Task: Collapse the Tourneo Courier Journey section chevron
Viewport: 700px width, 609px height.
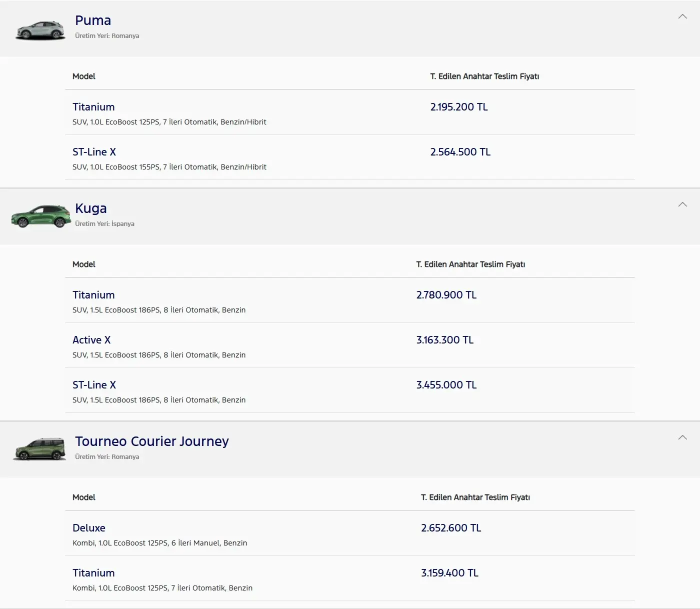Action: (x=682, y=437)
